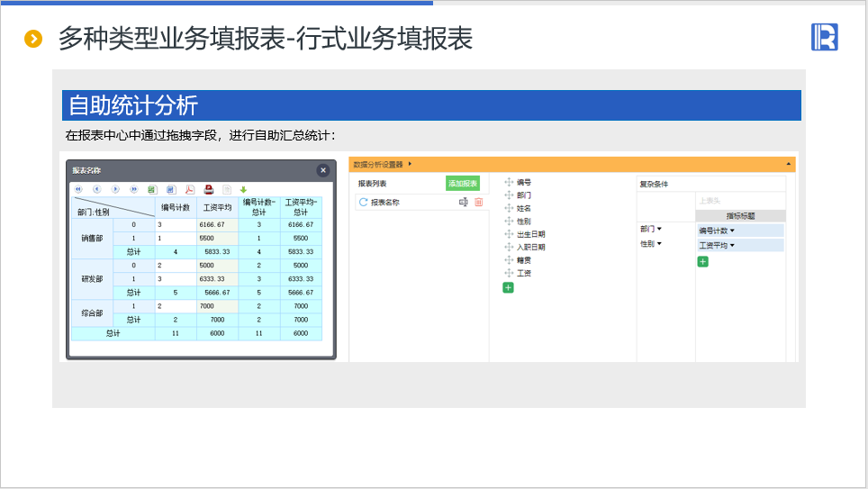Jump to last page of report
The image size is (868, 489).
134,189
